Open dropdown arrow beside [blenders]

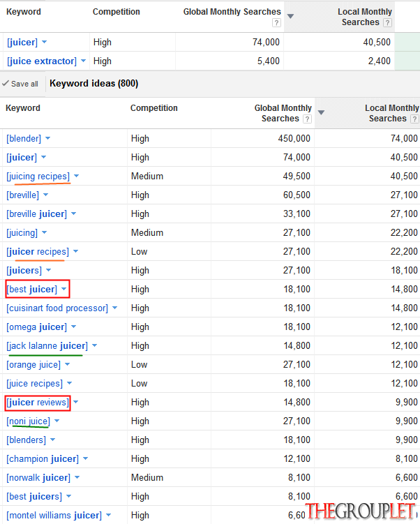click(x=52, y=440)
